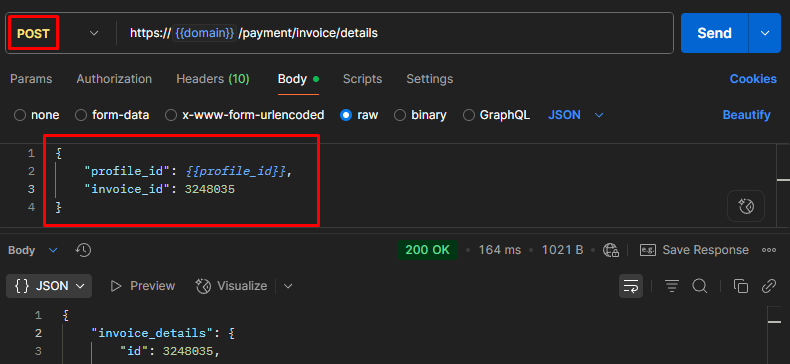Open the Authorization tab
The image size is (790, 364).
pyautogui.click(x=114, y=79)
